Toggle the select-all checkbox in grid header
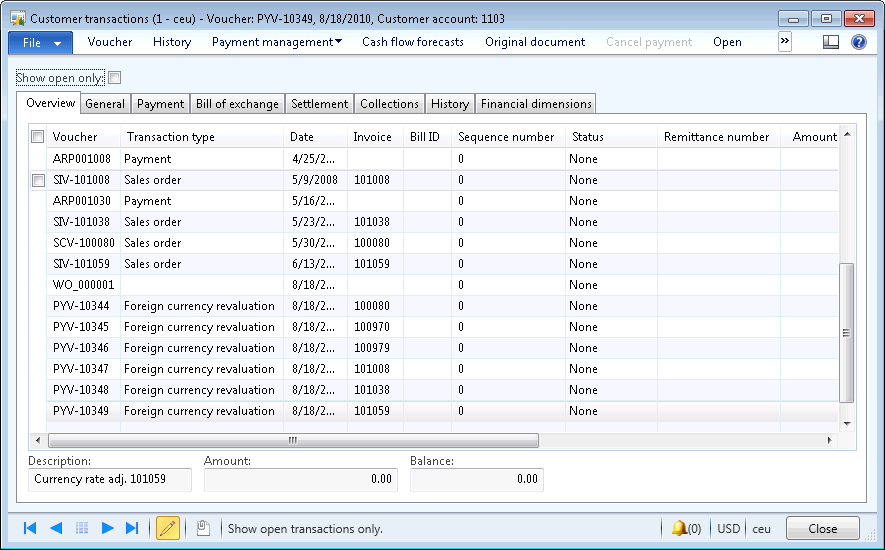The image size is (885, 550). coord(37,137)
